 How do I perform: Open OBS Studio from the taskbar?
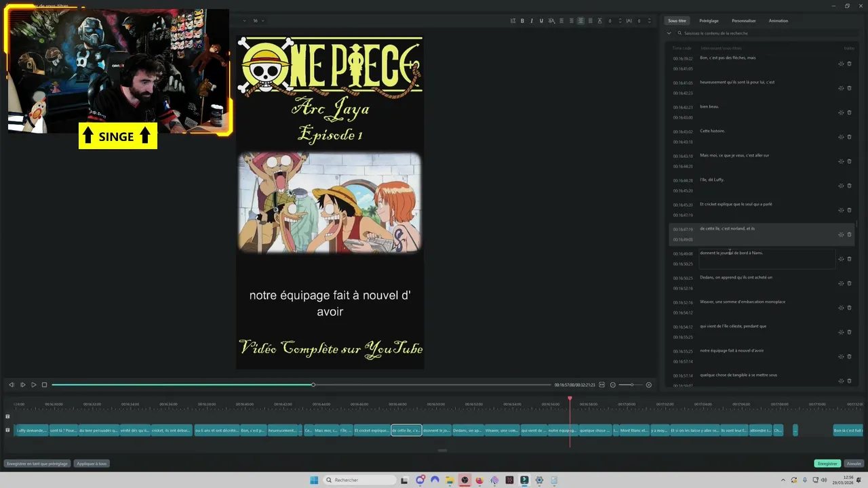click(465, 480)
